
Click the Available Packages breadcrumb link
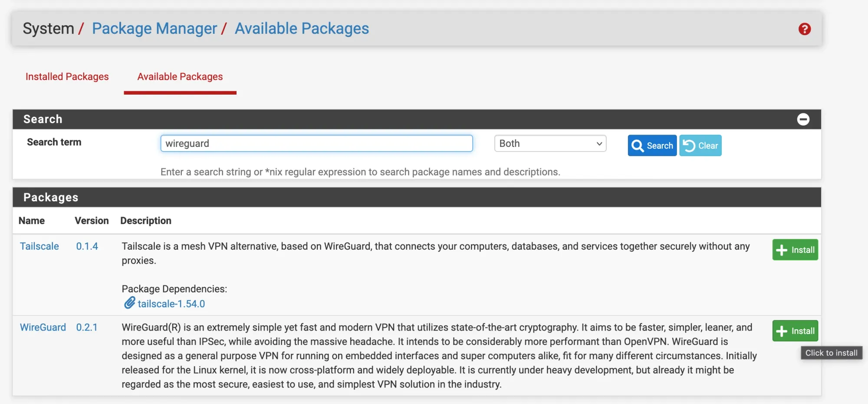(302, 28)
